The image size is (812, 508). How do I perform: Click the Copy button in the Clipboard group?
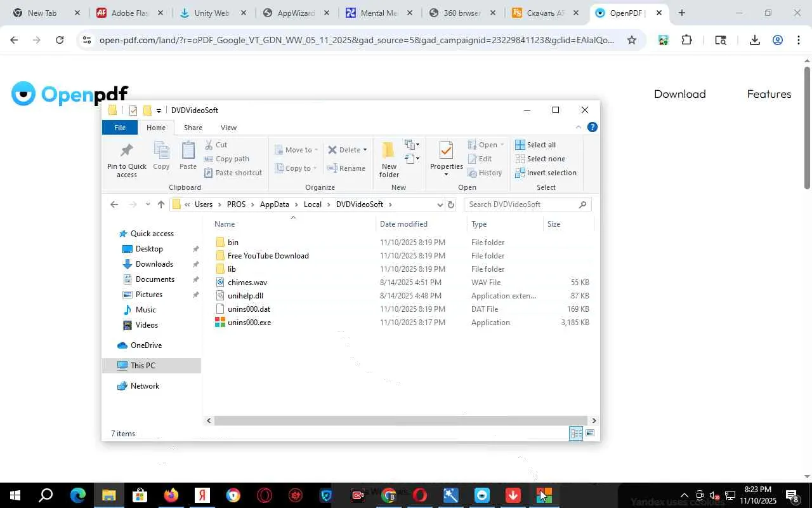161,156
